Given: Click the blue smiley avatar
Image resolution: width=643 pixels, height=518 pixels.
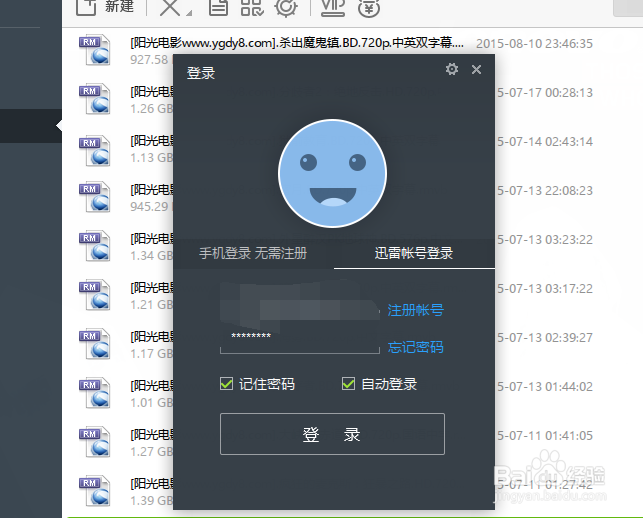Looking at the screenshot, I should 332,173.
